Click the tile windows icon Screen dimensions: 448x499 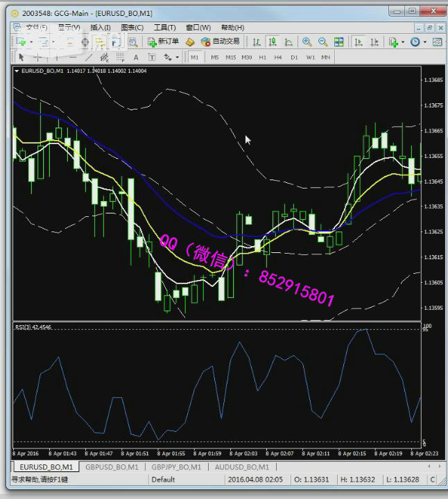(338, 42)
